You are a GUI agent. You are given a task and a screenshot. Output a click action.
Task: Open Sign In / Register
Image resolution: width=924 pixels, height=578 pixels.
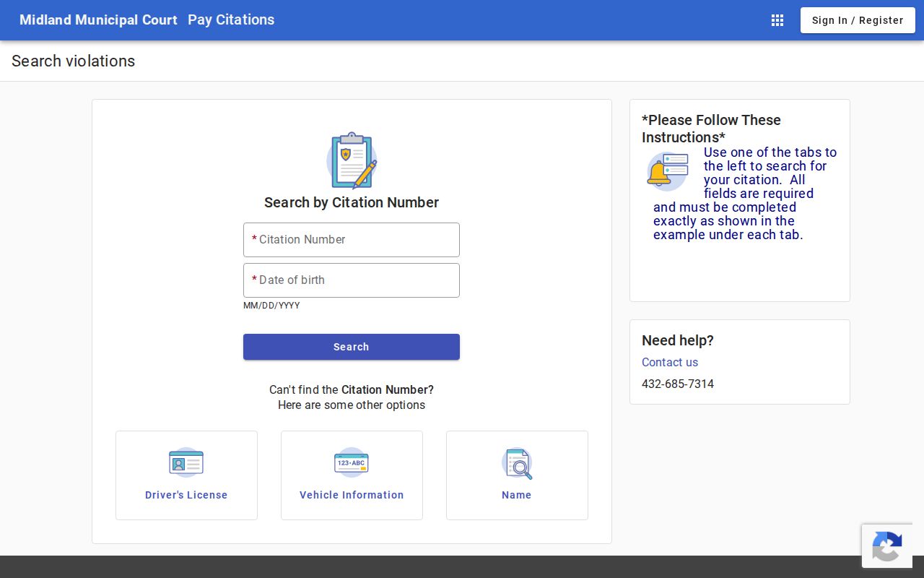coord(858,20)
